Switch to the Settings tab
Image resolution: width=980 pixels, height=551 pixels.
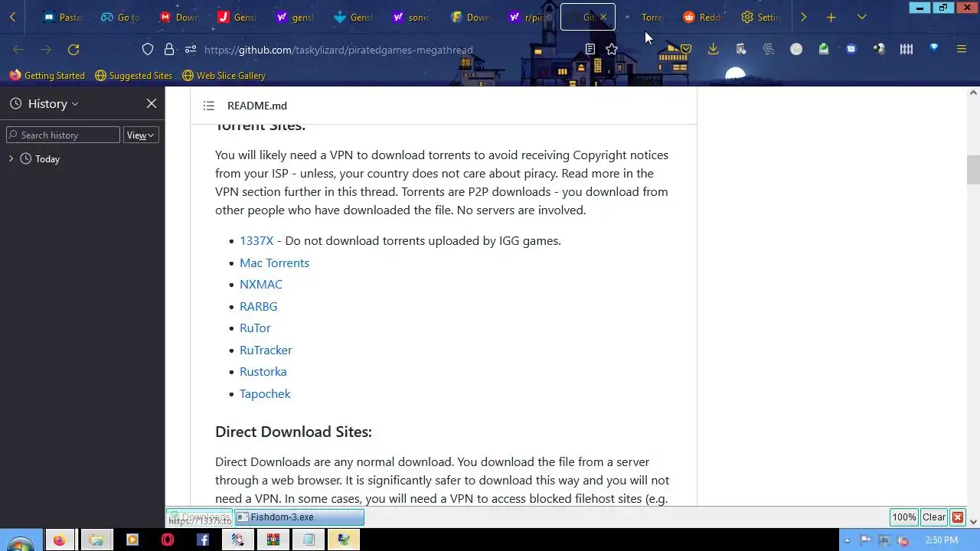(x=761, y=17)
